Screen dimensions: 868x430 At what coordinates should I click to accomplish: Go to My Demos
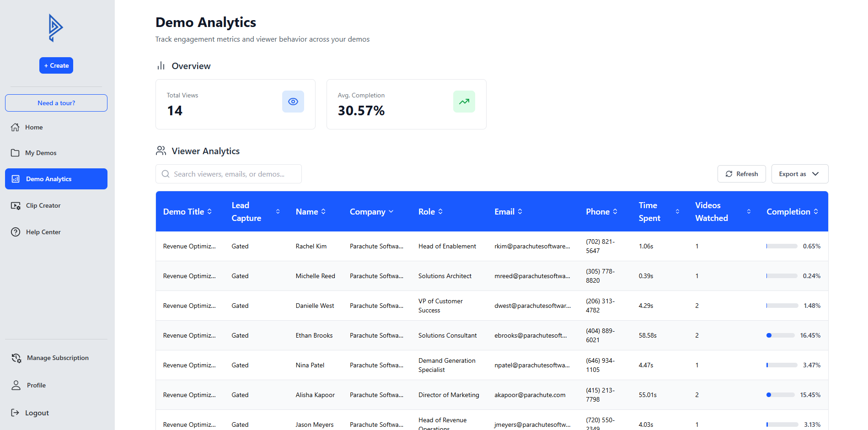pyautogui.click(x=56, y=153)
